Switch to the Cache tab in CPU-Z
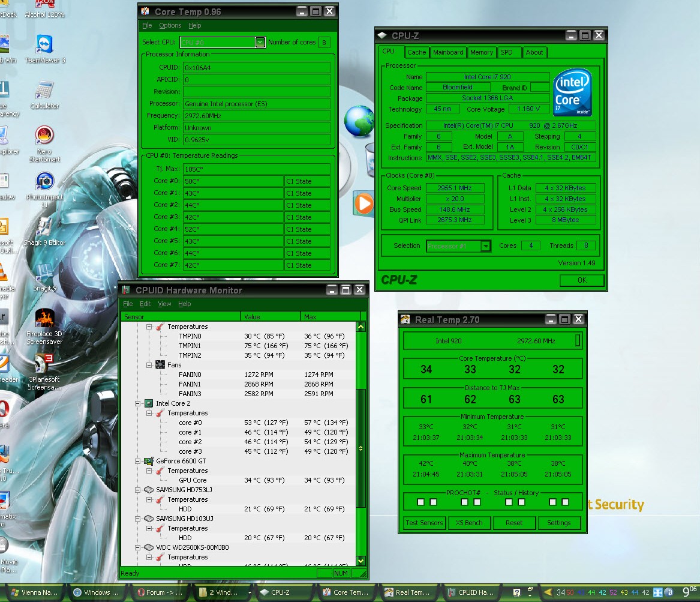 pos(416,52)
